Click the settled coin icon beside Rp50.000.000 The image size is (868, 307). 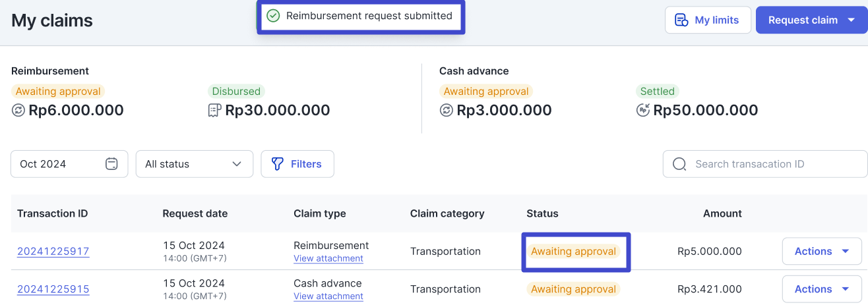point(643,111)
